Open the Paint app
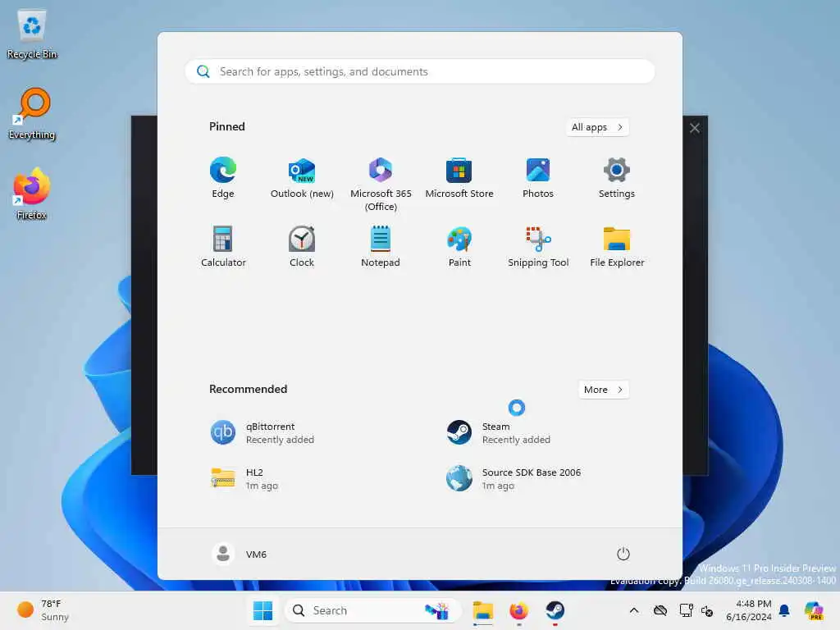This screenshot has height=630, width=840. [x=459, y=246]
